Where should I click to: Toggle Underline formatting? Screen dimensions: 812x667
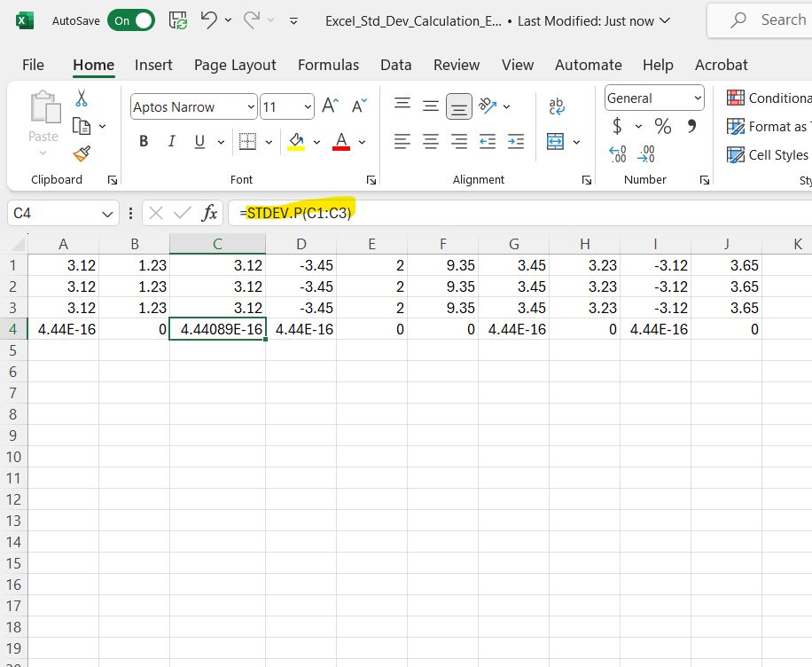point(199,141)
